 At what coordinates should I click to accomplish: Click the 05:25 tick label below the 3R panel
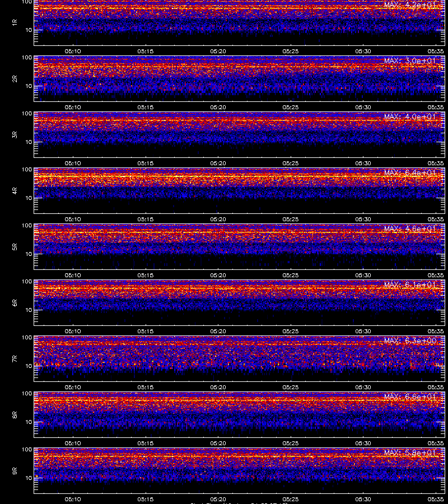(x=291, y=163)
